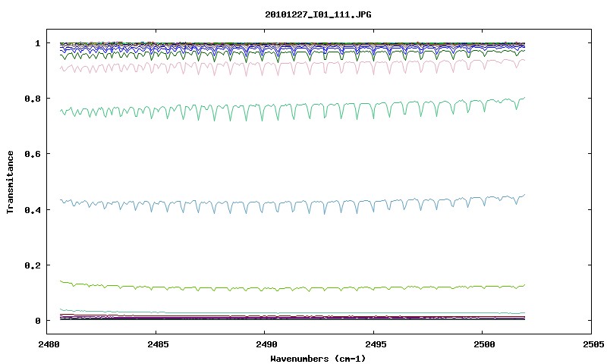Click the y-axis tick value 0.2

pos(33,265)
